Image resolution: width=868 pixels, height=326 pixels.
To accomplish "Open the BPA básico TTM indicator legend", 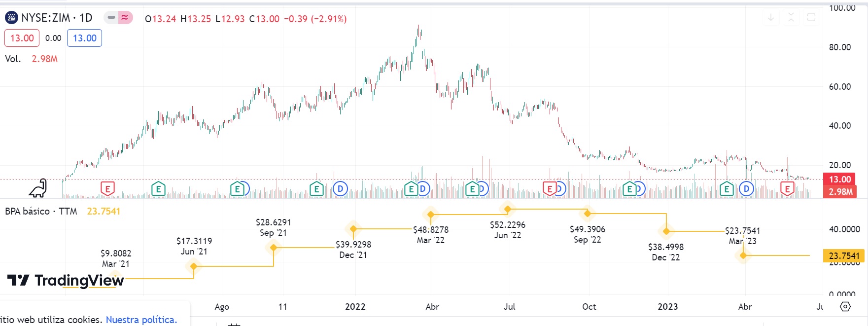I will pyautogui.click(x=41, y=211).
